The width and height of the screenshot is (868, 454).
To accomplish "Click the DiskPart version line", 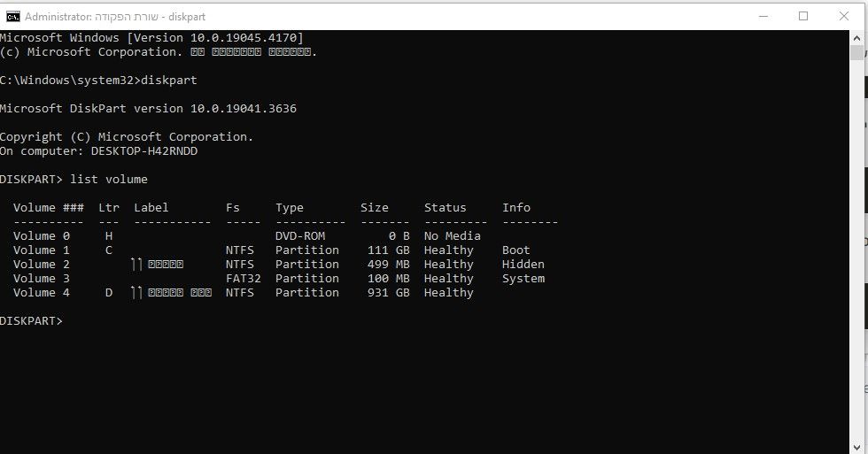I will [x=149, y=108].
